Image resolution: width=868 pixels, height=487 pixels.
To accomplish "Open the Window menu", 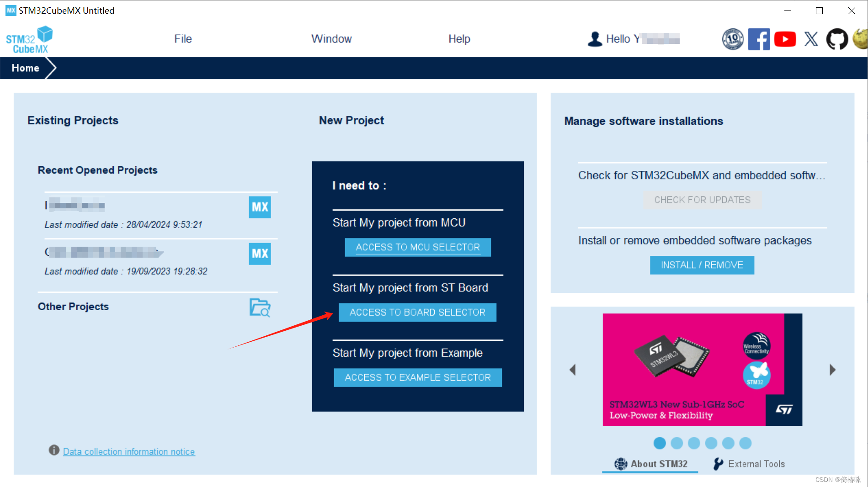I will coord(331,39).
